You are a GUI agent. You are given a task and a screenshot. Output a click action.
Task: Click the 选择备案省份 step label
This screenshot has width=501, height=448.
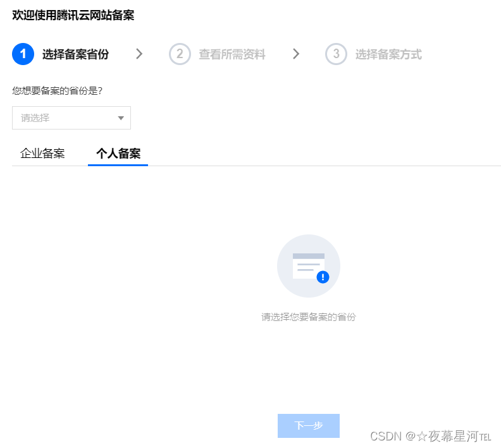coord(75,54)
